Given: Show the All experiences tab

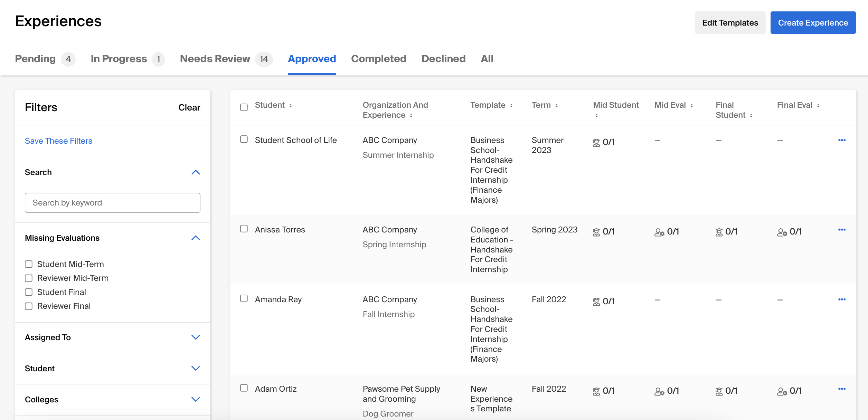Looking at the screenshot, I should pyautogui.click(x=487, y=59).
